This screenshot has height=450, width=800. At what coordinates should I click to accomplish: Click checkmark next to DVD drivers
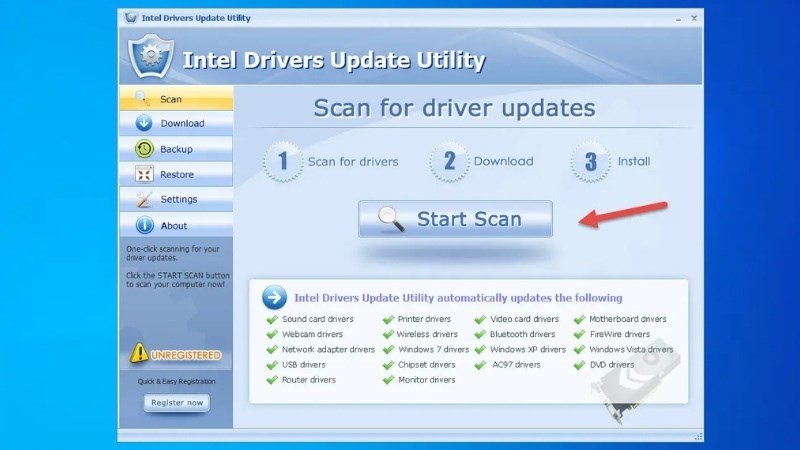579,365
